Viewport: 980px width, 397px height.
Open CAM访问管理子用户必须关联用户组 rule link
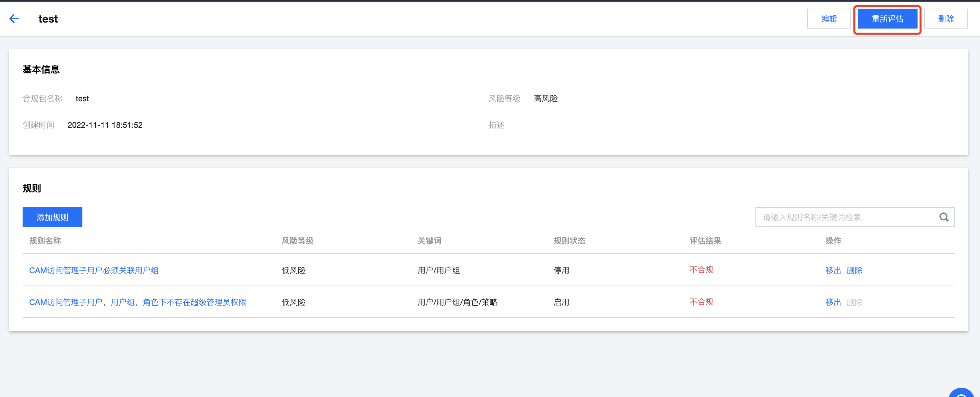pos(94,271)
